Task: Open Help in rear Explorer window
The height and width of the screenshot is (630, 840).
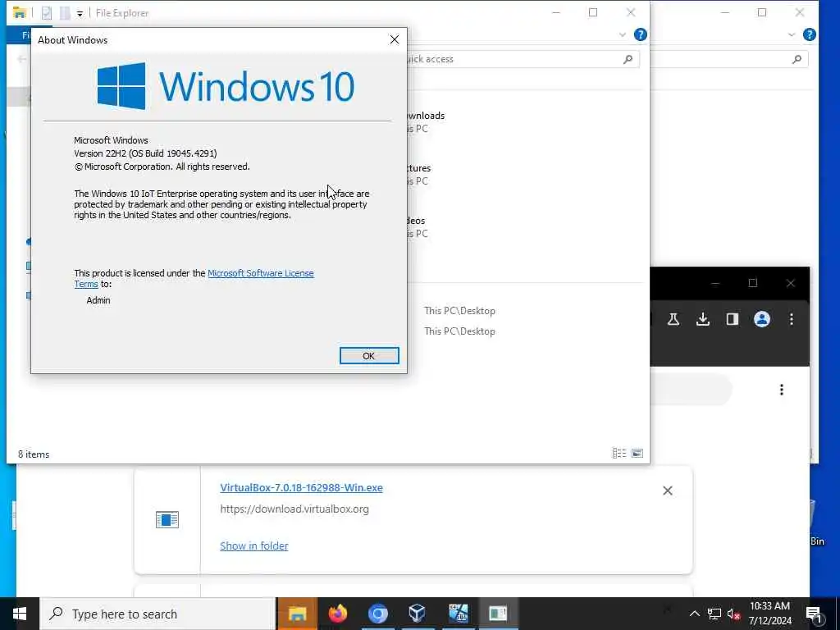Action: pos(810,34)
